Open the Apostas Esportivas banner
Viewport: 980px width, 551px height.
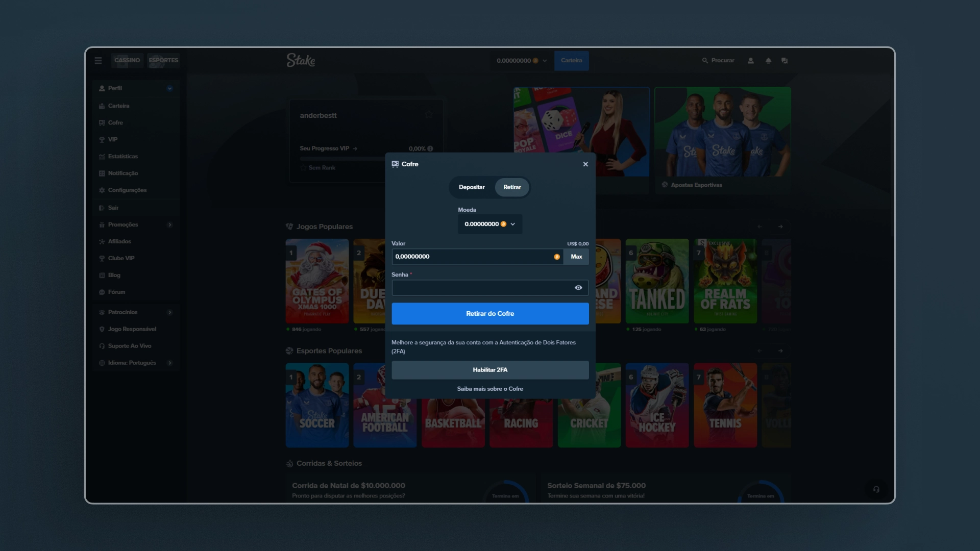[723, 140]
